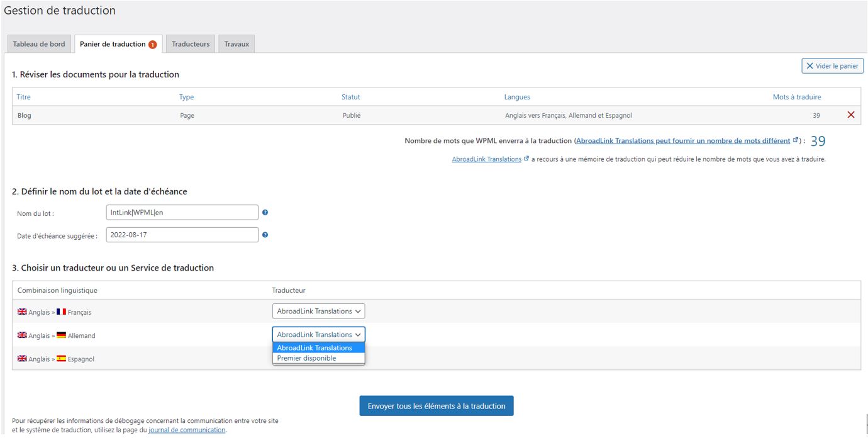The width and height of the screenshot is (868, 438).
Task: Click the Blog title cell
Action: click(25, 116)
